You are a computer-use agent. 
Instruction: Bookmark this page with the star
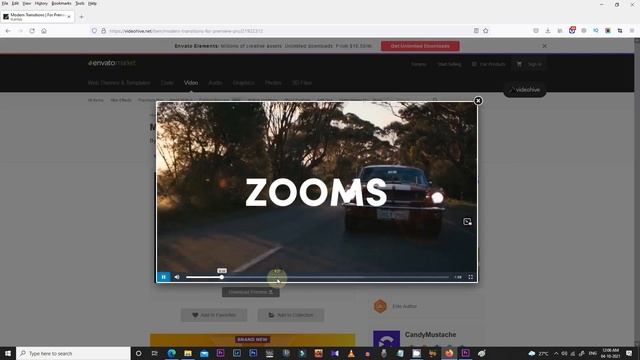click(x=486, y=31)
